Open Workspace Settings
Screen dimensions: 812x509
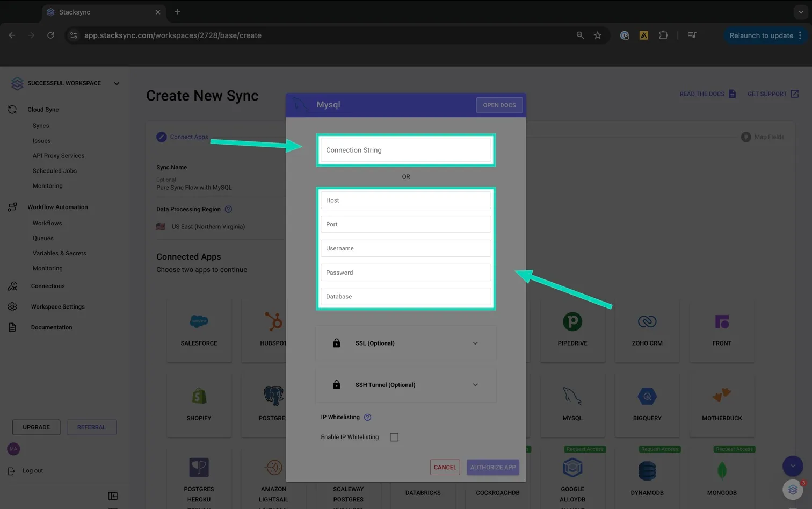point(58,307)
